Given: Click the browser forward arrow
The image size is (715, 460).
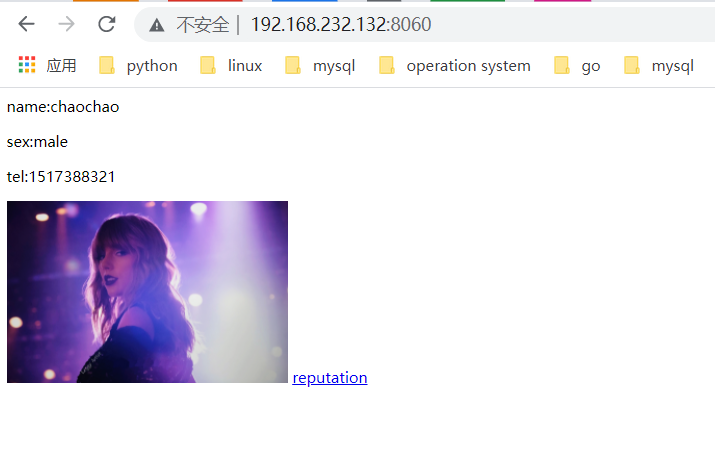Looking at the screenshot, I should coord(67,24).
